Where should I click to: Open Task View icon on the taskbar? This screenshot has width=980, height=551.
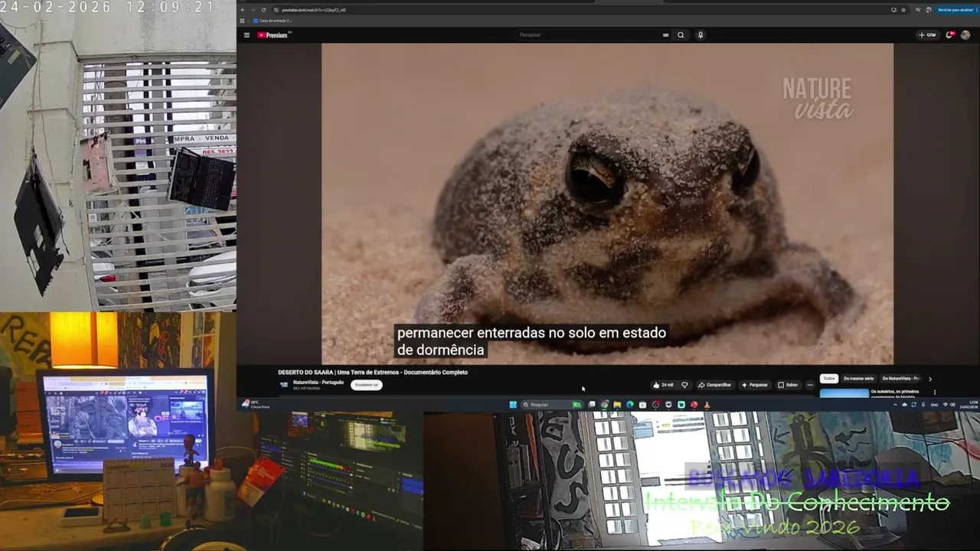pyautogui.click(x=591, y=405)
